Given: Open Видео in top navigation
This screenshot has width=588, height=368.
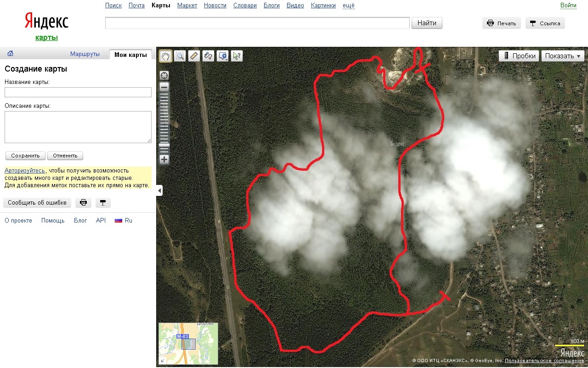Looking at the screenshot, I should pos(295,6).
